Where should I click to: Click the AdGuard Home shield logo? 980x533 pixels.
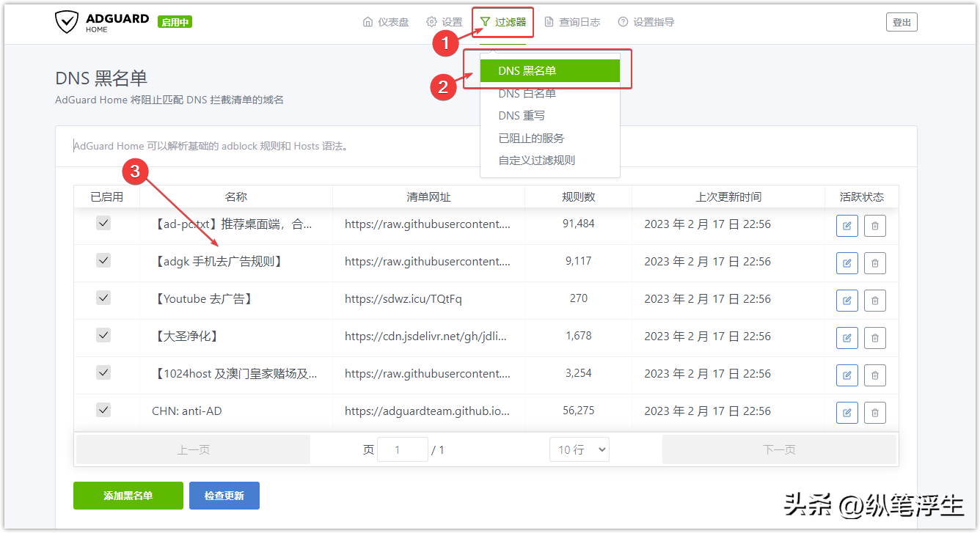coord(67,22)
